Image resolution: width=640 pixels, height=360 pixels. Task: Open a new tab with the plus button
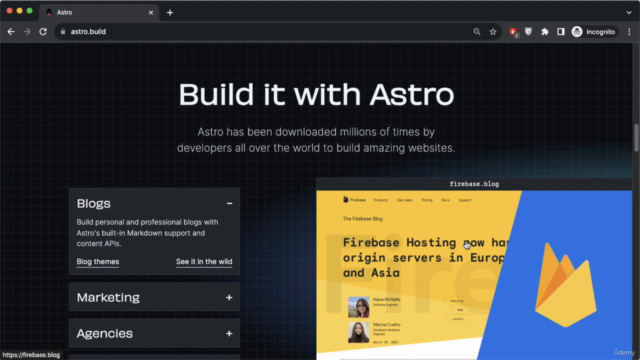coord(170,13)
